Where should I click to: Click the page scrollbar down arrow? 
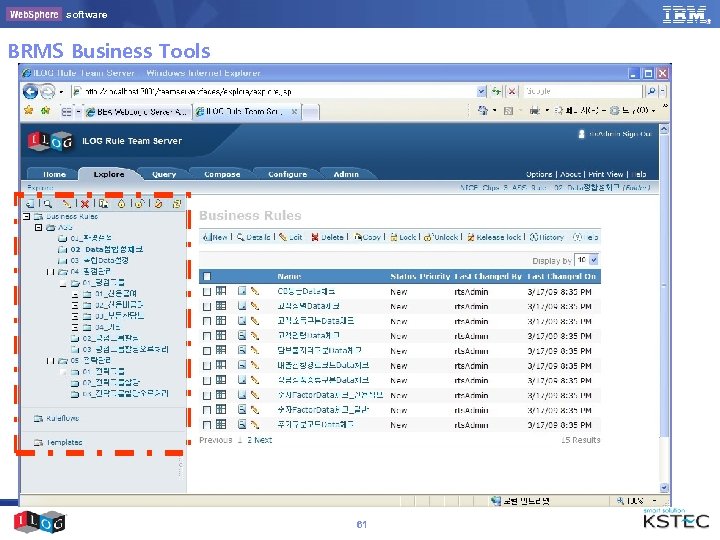[x=664, y=488]
